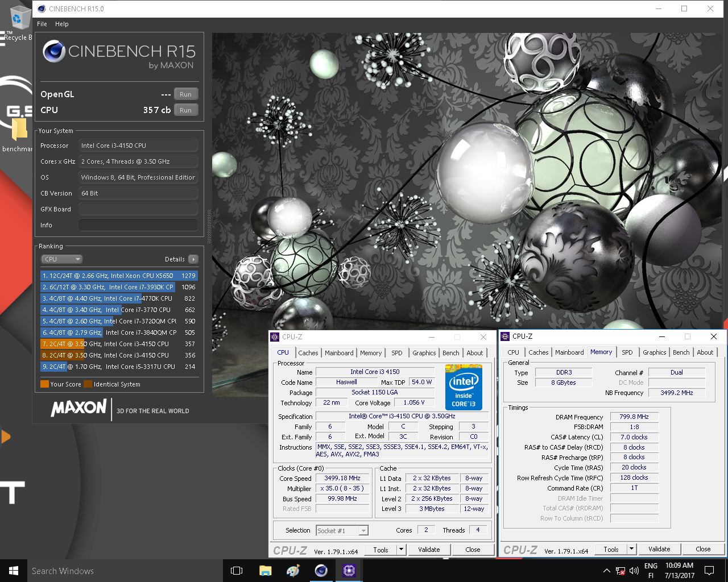Click the GFX Board field

[138, 209]
